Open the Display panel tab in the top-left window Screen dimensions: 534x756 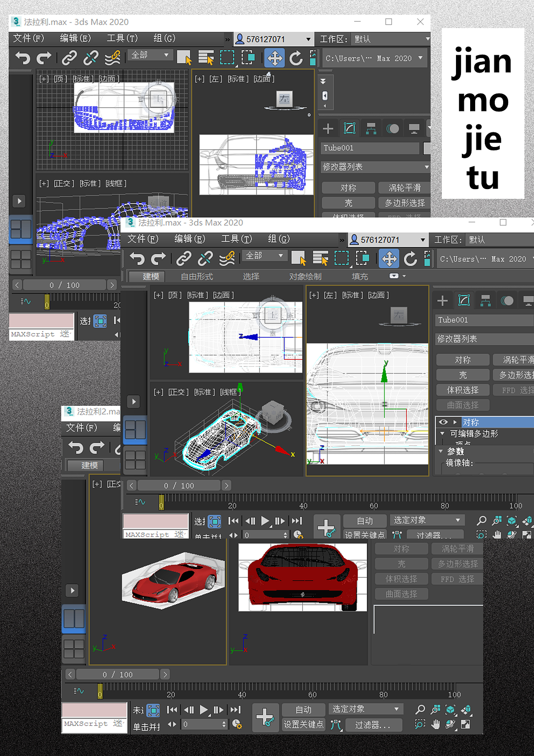[x=414, y=129]
